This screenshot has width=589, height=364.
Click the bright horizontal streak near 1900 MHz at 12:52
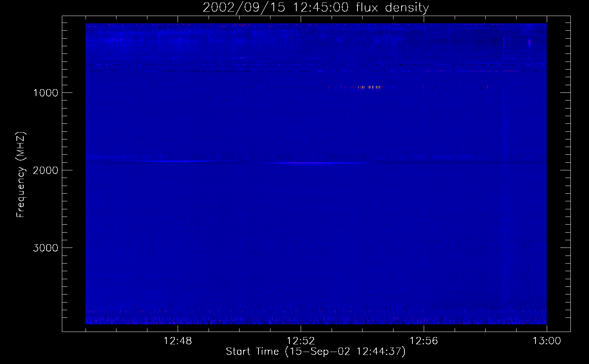coord(309,163)
